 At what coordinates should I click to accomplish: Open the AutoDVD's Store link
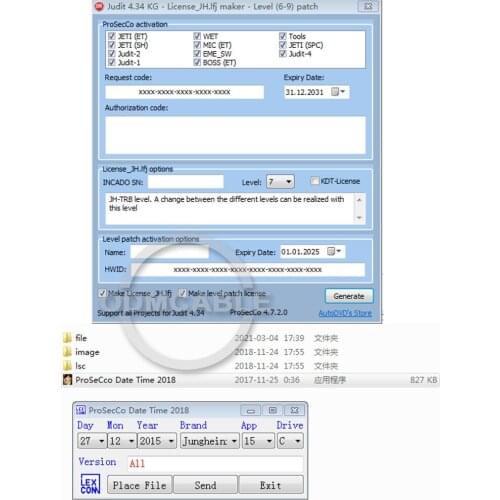[345, 313]
